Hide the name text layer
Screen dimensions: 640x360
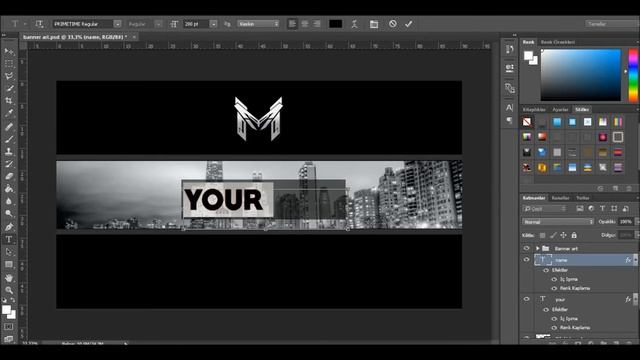coord(527,260)
